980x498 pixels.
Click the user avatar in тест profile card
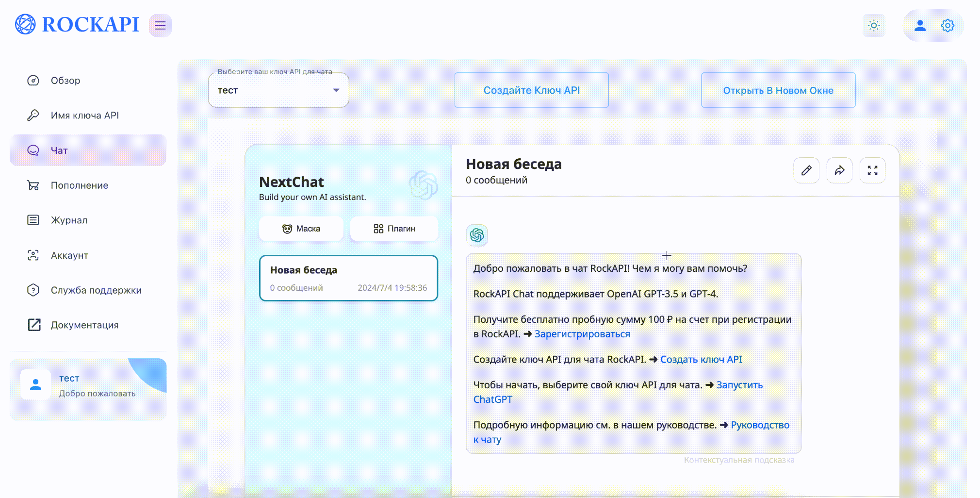pos(35,384)
